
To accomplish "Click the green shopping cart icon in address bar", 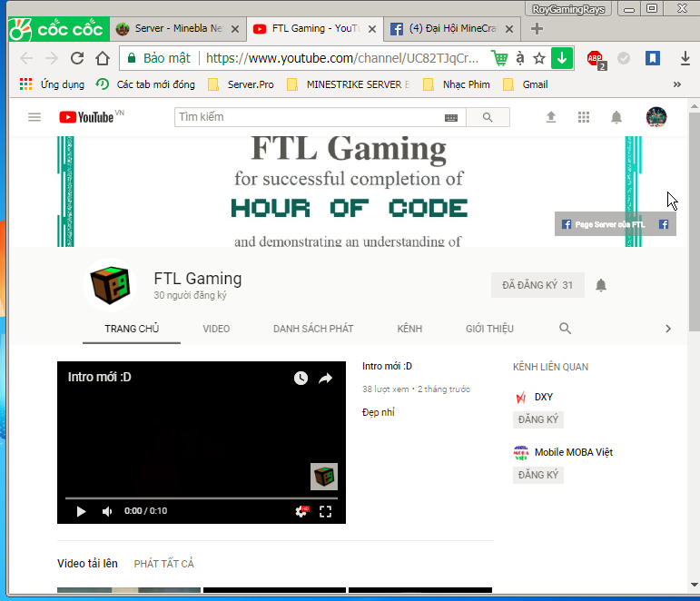I will pos(499,58).
